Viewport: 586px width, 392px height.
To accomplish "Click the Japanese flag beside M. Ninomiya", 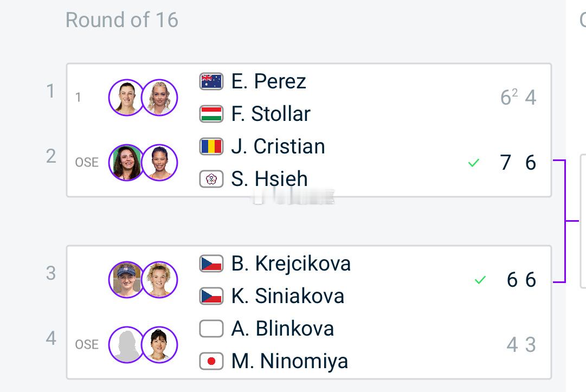I will click(x=211, y=361).
